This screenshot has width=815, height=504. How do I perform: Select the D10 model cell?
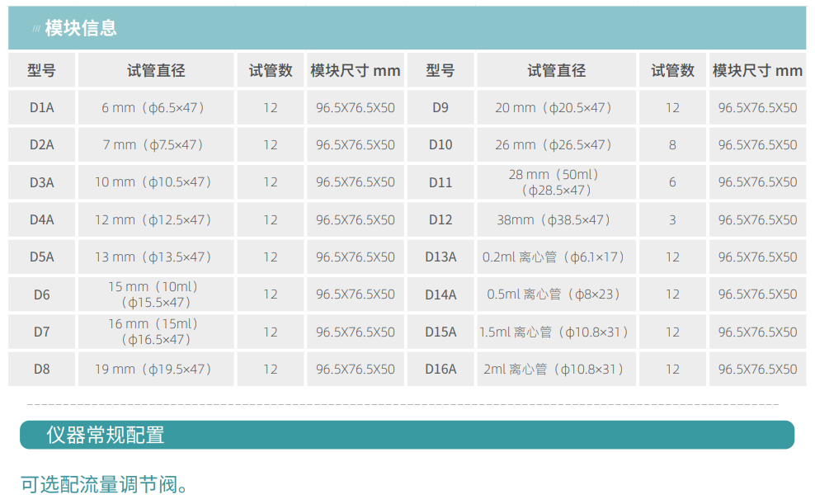pyautogui.click(x=440, y=145)
